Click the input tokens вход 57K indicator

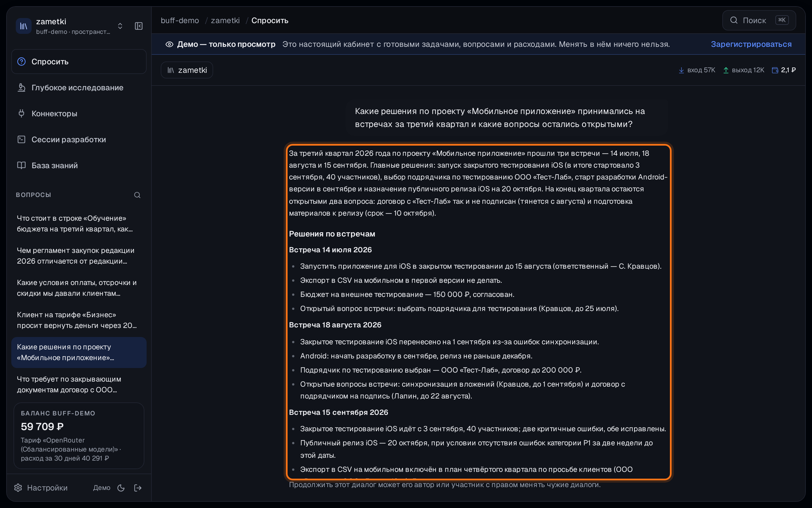(x=697, y=70)
